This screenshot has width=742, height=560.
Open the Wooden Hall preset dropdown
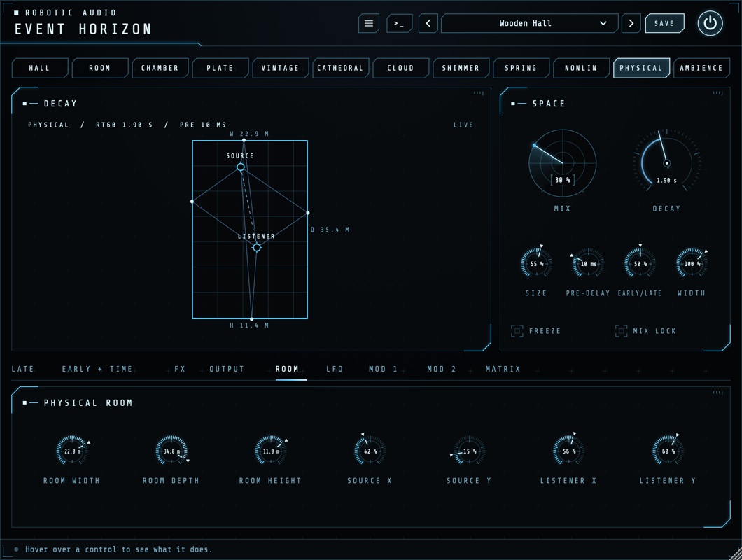(x=529, y=23)
